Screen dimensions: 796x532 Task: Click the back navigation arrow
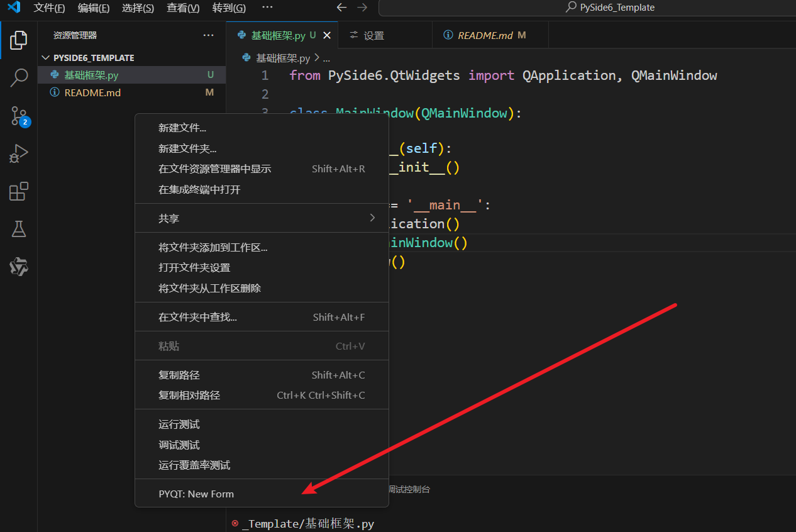coord(341,8)
